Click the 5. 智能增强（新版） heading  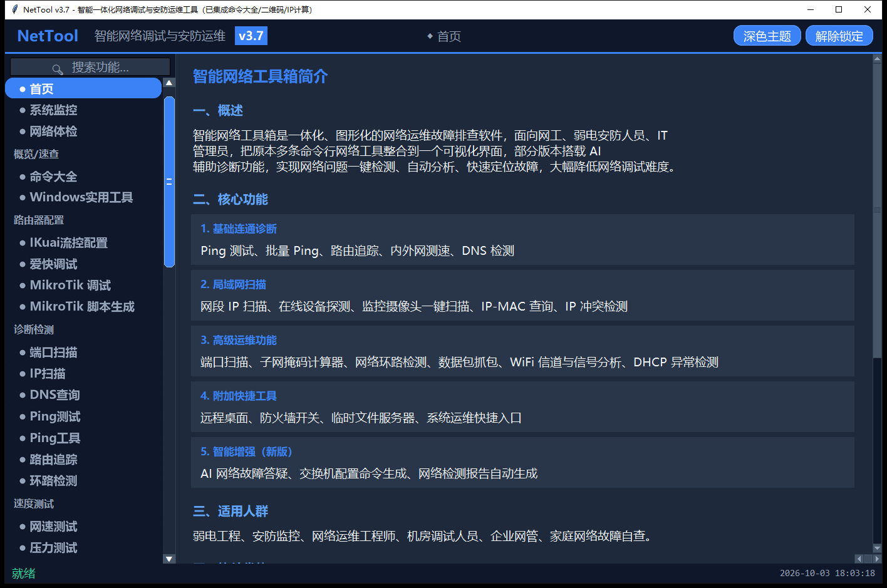tap(246, 451)
